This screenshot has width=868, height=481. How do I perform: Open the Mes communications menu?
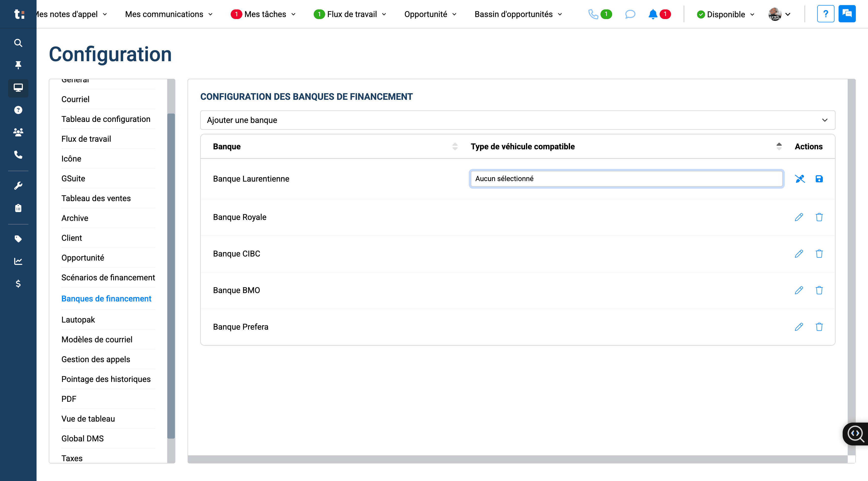click(169, 14)
